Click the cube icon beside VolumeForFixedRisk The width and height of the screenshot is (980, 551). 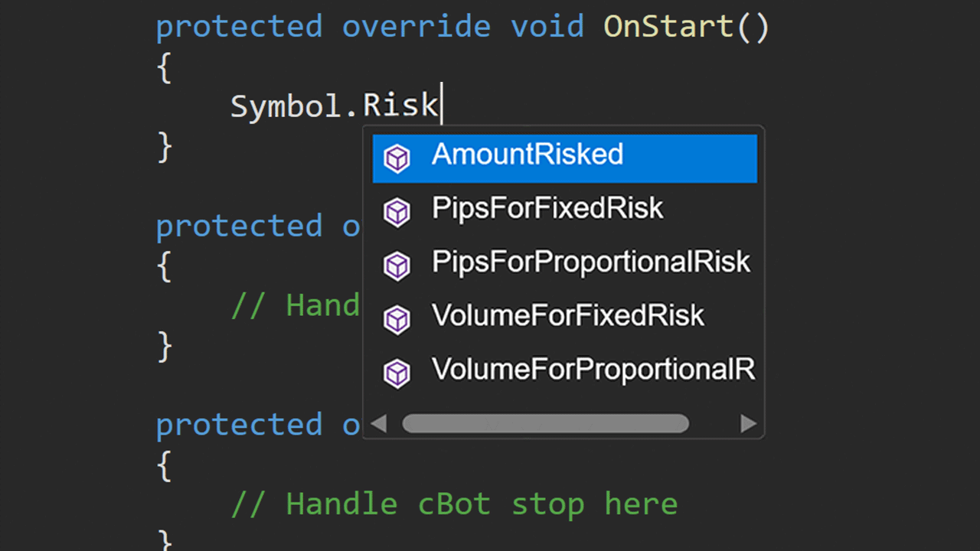coord(397,319)
